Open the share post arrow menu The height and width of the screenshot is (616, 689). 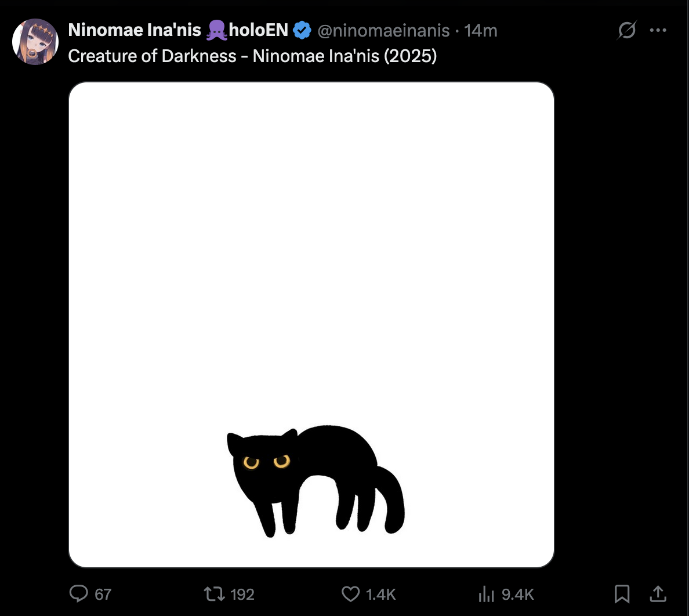tap(658, 593)
